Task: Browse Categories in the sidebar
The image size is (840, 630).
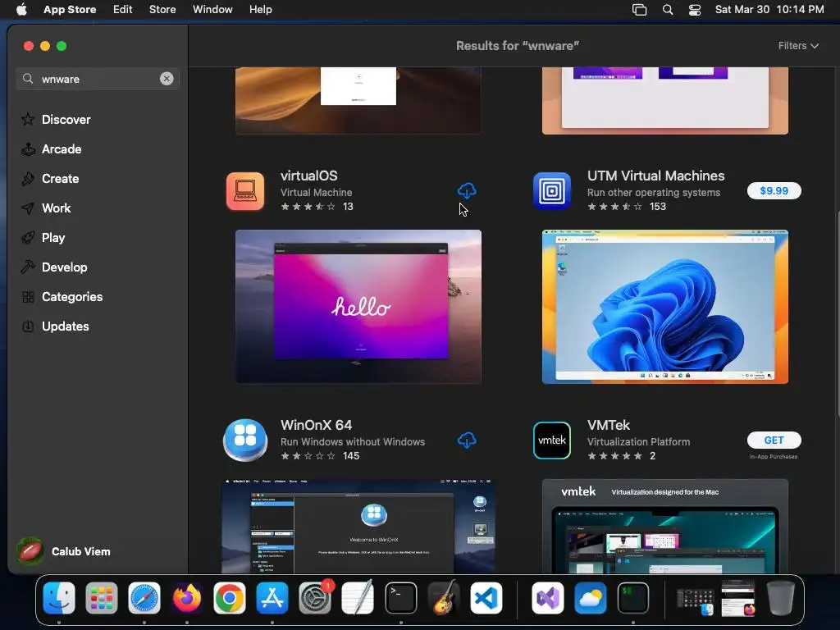Action: click(72, 297)
